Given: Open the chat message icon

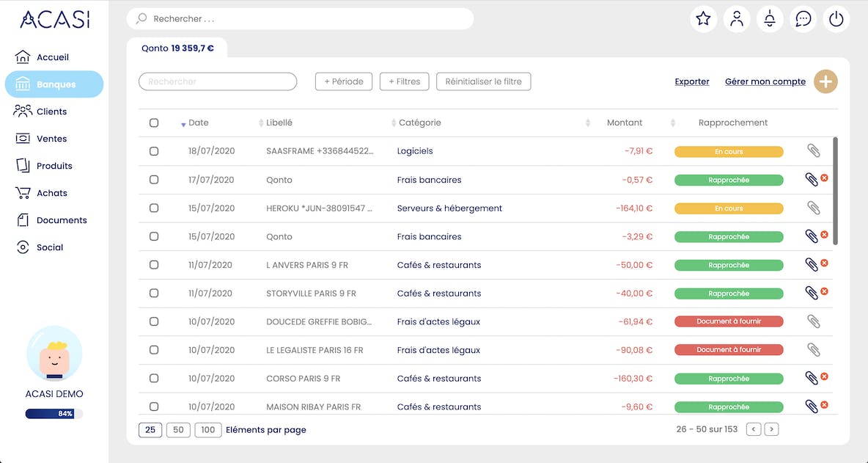Looking at the screenshot, I should point(803,19).
